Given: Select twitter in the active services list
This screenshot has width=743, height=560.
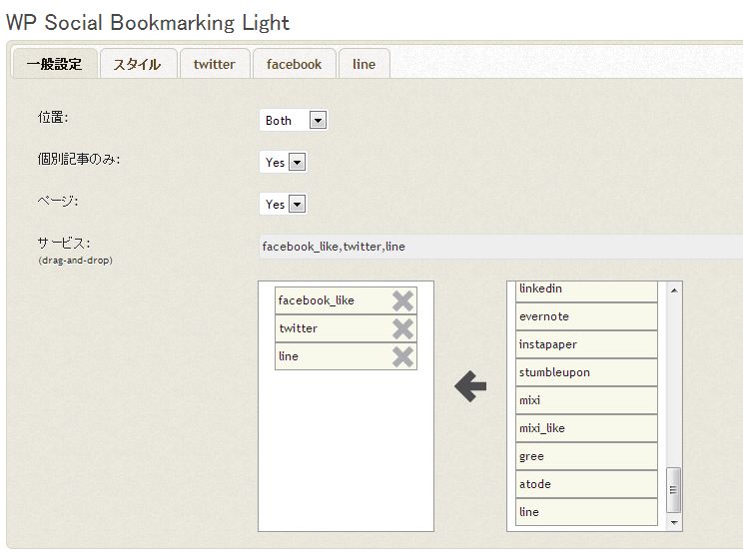Looking at the screenshot, I should tap(346, 328).
